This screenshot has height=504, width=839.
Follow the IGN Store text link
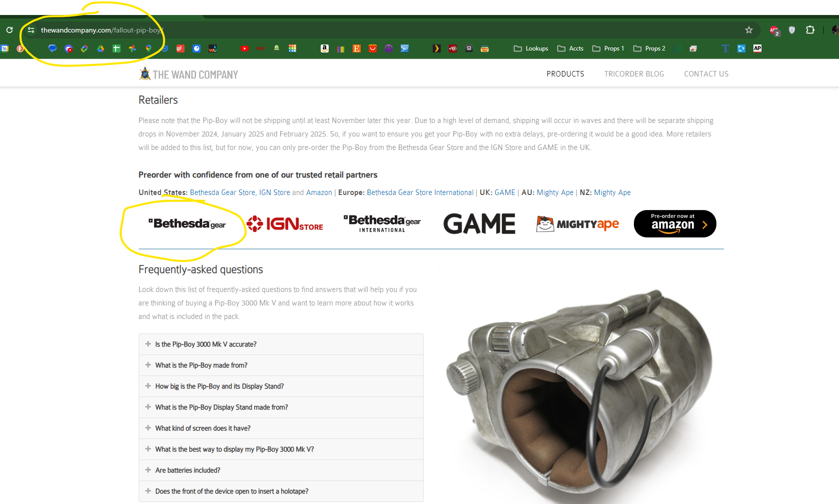275,192
